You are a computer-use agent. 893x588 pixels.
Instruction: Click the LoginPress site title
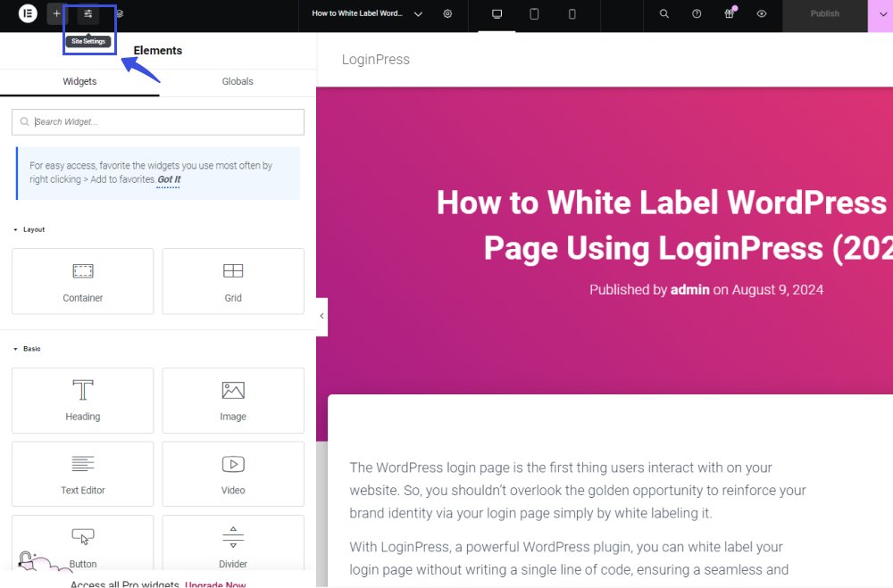tap(375, 60)
